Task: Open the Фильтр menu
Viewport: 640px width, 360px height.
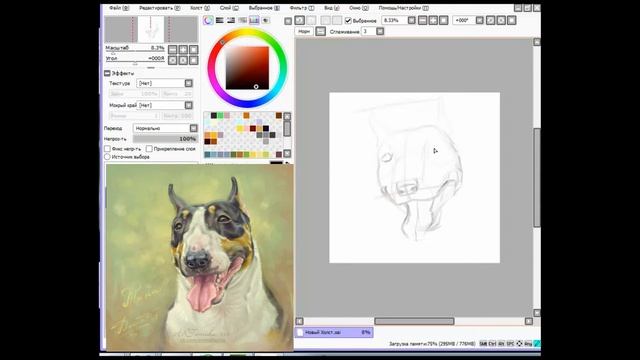Action: (302, 8)
